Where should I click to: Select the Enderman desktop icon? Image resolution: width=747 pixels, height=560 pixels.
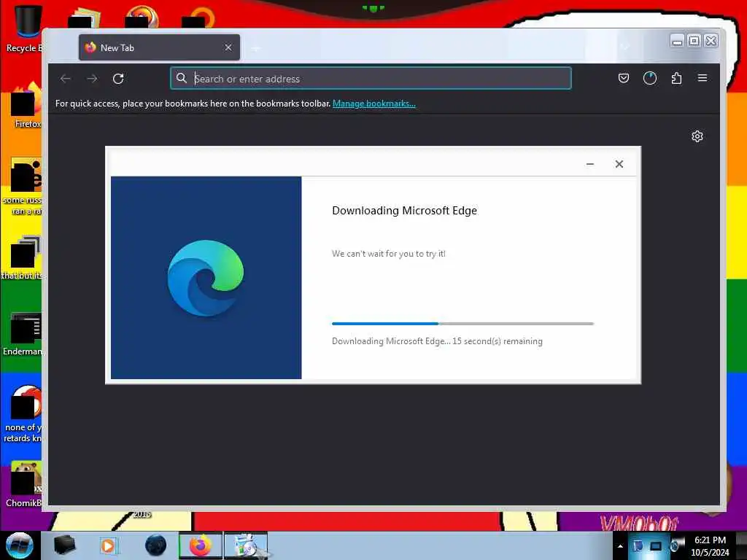click(24, 334)
